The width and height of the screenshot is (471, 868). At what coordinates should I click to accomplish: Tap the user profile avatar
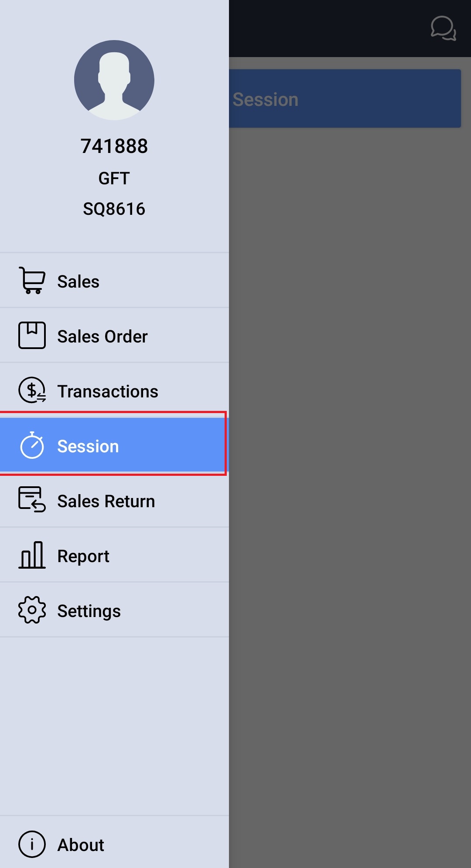[114, 80]
